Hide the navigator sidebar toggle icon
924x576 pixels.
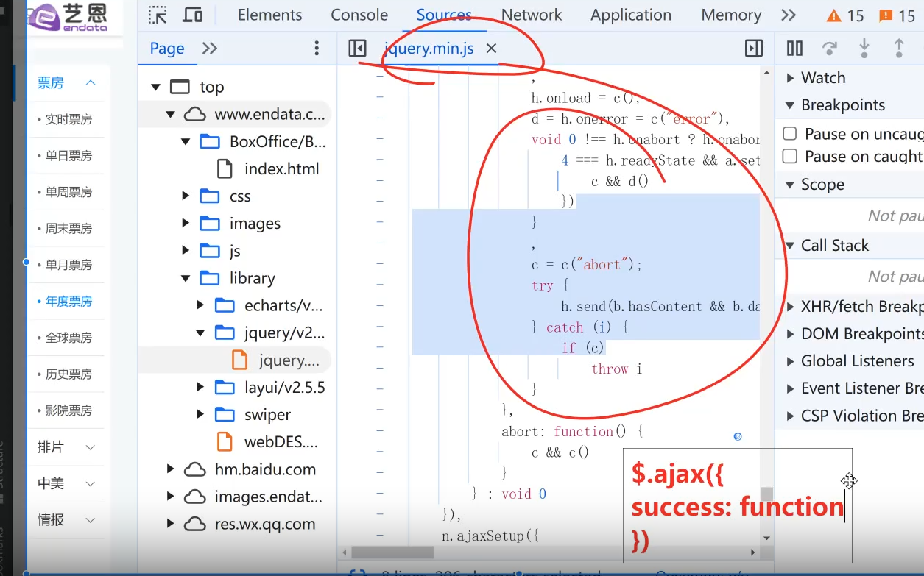[357, 49]
